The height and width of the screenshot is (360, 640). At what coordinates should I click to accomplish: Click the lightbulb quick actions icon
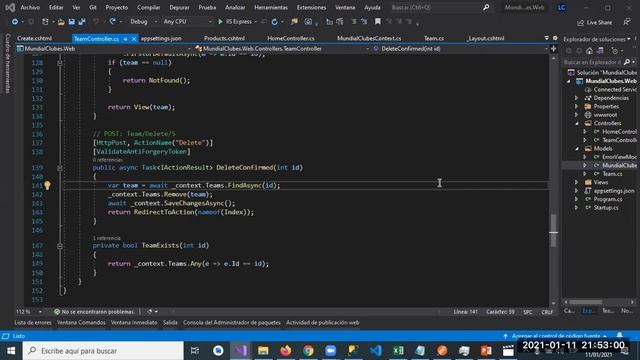pyautogui.click(x=47, y=185)
